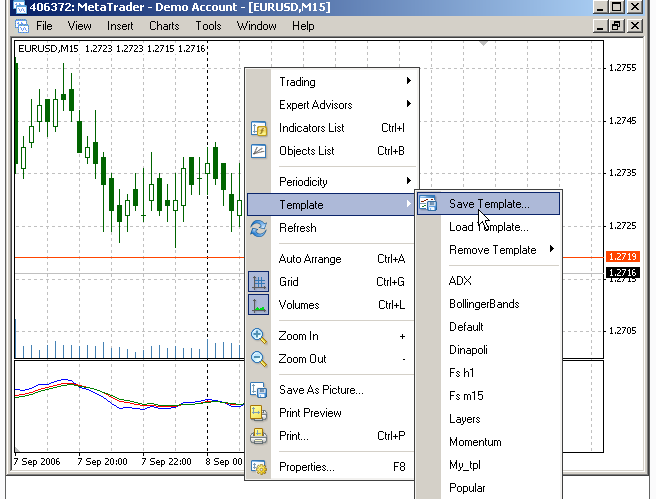Open the Tools menu
The image size is (656, 499).
(x=208, y=26)
